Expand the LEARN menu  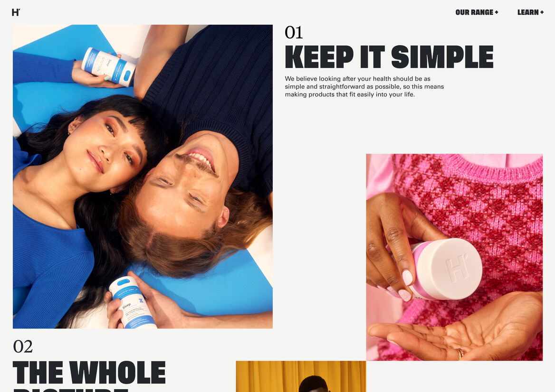[x=530, y=12]
